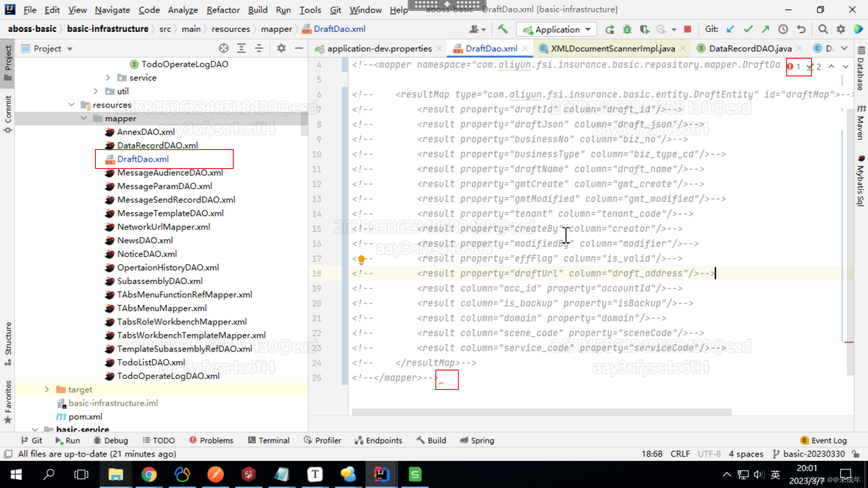Open the Refactor menu
868x488 pixels.
[x=223, y=9]
